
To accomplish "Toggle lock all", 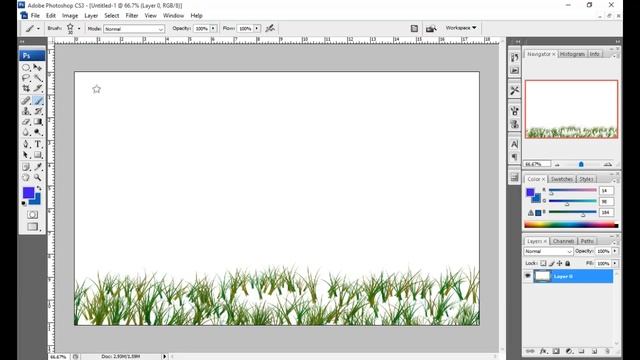I will pos(567,263).
